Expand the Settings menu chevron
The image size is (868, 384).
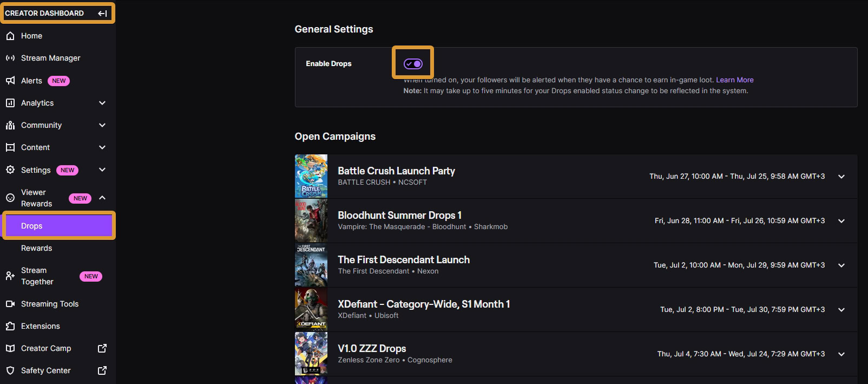[x=102, y=170]
